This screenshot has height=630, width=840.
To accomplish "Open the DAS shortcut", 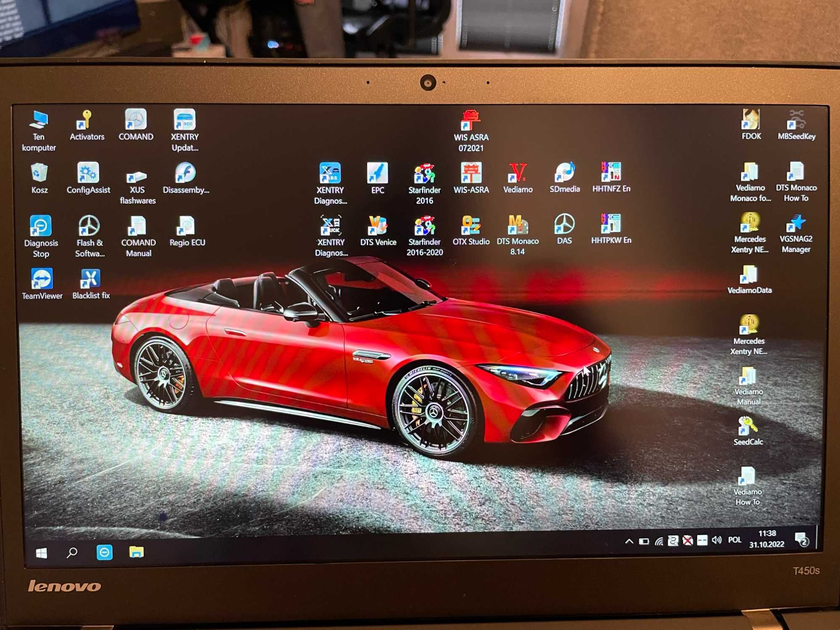I will (x=564, y=229).
